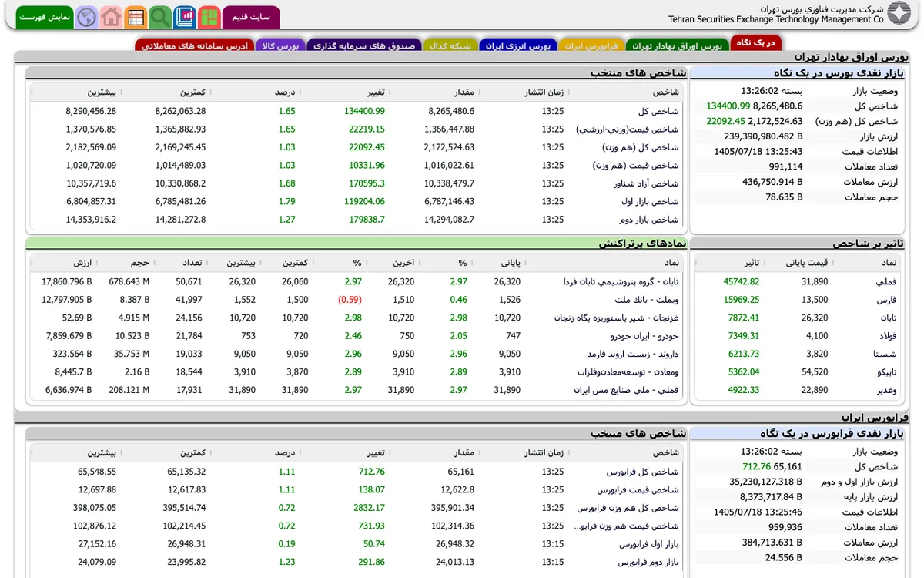Go to the home page icon
Screen dimensions: 924x578
(111, 16)
